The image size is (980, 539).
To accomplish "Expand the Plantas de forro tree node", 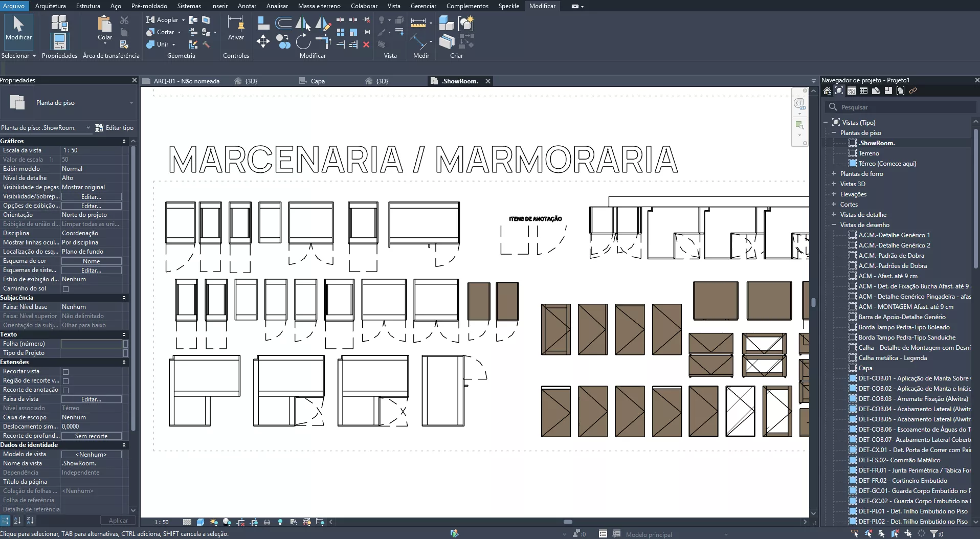I will [834, 174].
